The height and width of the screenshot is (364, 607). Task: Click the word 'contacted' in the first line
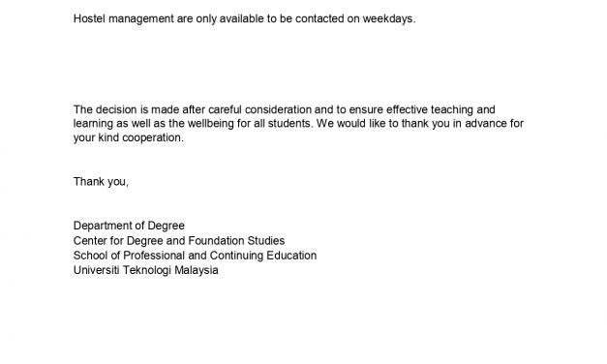tap(319, 19)
